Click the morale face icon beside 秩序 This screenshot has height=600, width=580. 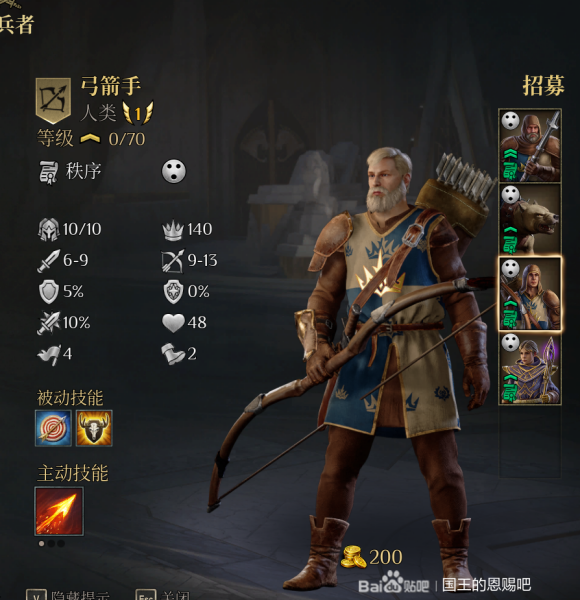click(x=174, y=171)
